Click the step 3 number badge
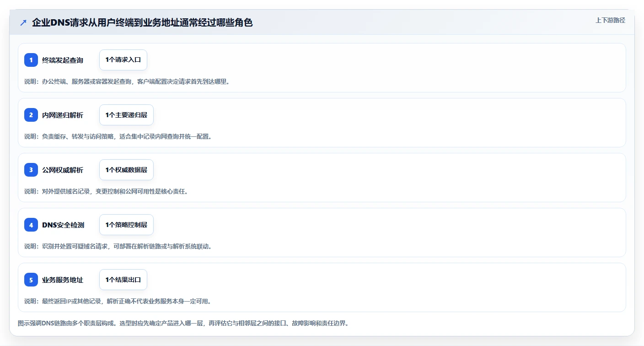This screenshot has width=644, height=346. pyautogui.click(x=31, y=170)
